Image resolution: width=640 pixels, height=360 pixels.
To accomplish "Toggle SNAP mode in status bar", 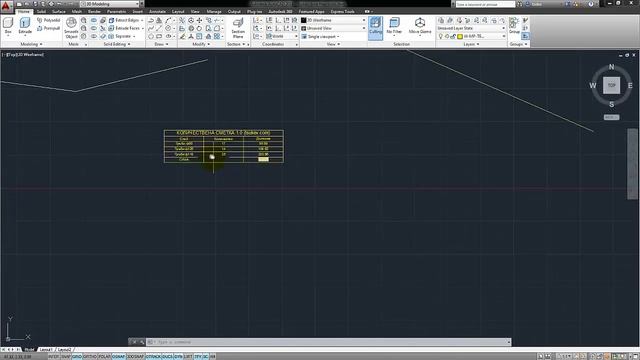I will (x=66, y=356).
